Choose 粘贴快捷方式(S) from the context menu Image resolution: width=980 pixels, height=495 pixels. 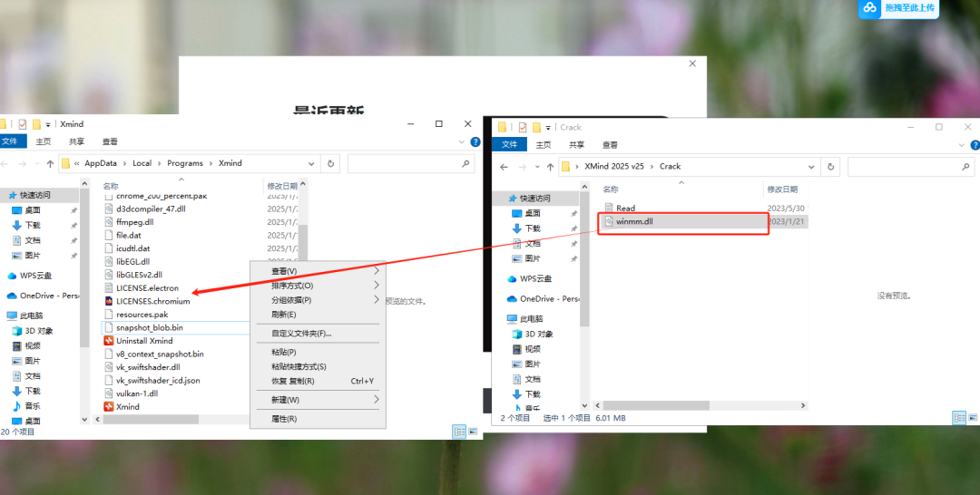pos(318,366)
